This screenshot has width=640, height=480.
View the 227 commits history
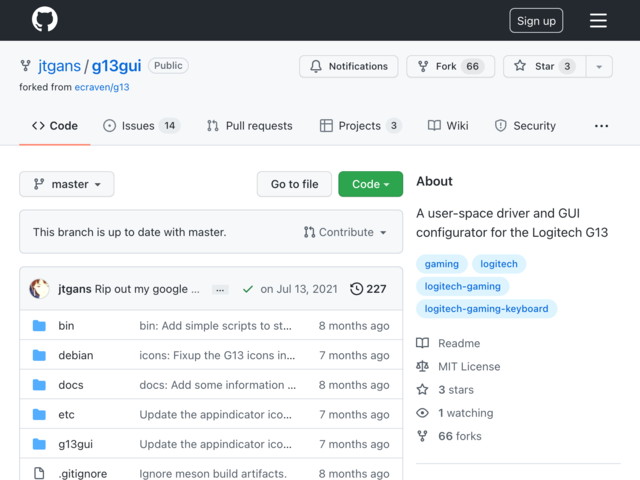(368, 289)
